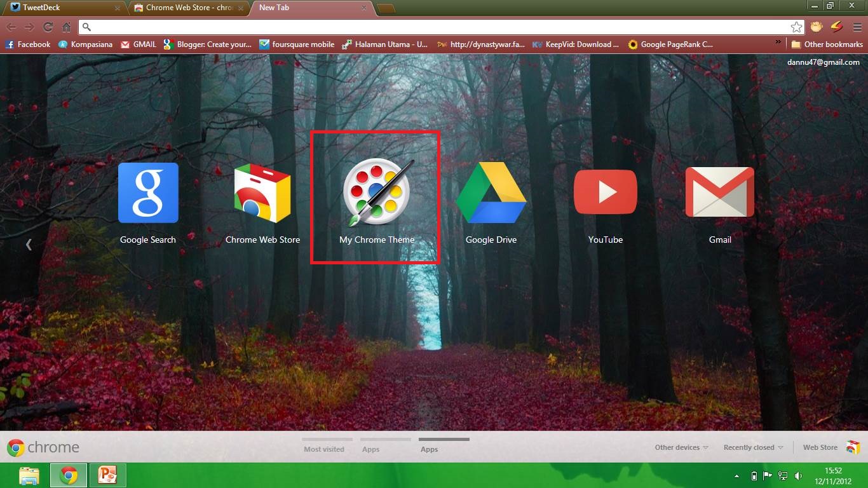The width and height of the screenshot is (868, 488).
Task: Launch the Chrome Web Store app
Action: point(262,193)
